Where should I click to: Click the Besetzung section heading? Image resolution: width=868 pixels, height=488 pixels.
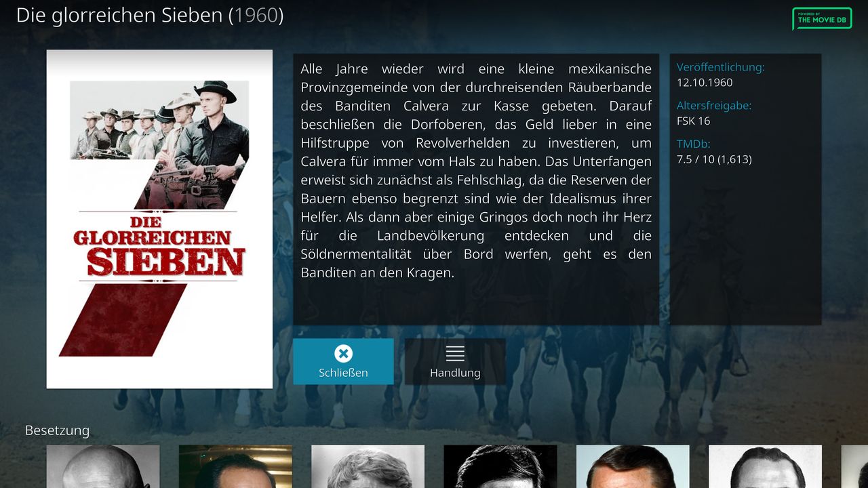coord(57,430)
